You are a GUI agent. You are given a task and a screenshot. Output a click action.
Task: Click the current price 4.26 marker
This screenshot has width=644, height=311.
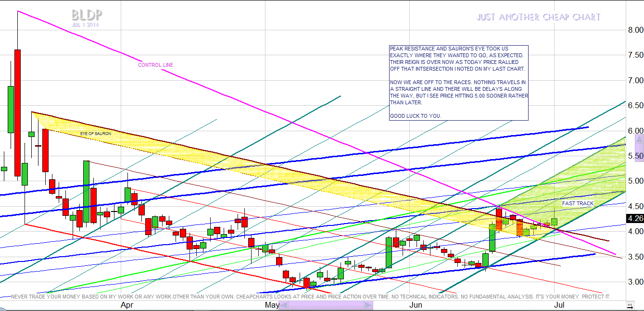(635, 219)
